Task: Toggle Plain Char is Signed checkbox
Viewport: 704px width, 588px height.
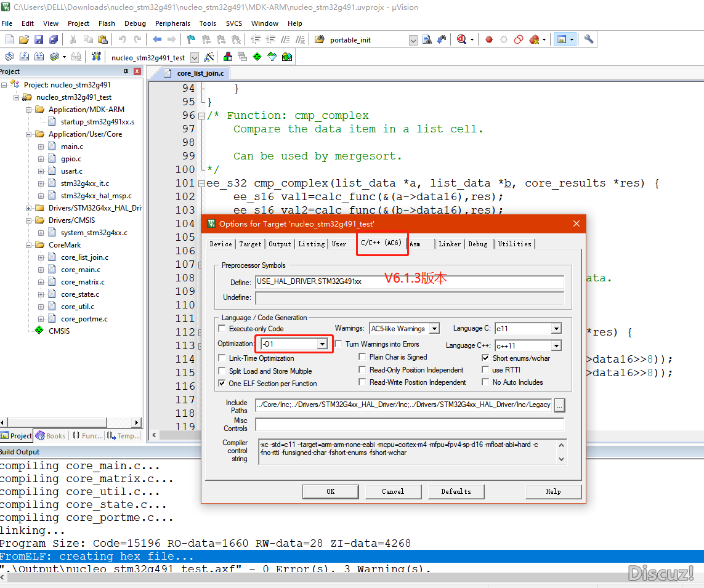Action: click(362, 357)
